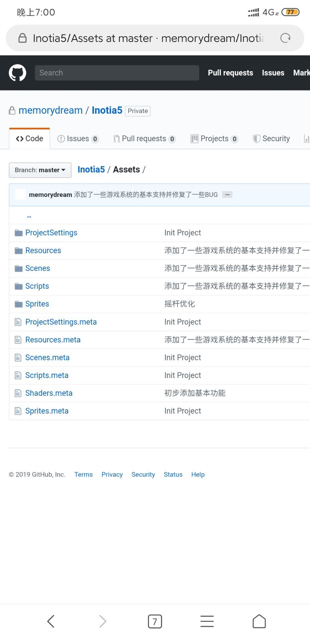310x644 pixels.
Task: Tap the padlock icon in the address bar
Action: 22,38
